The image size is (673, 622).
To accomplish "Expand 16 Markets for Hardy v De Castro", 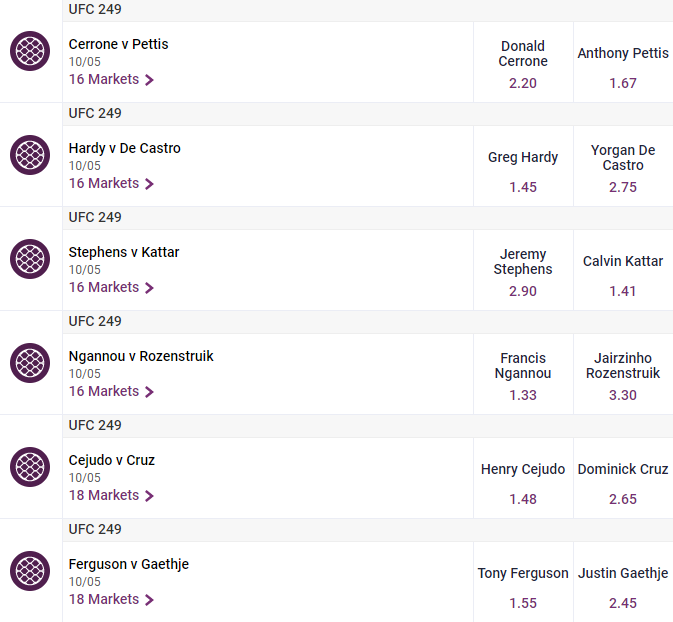I will (x=111, y=183).
